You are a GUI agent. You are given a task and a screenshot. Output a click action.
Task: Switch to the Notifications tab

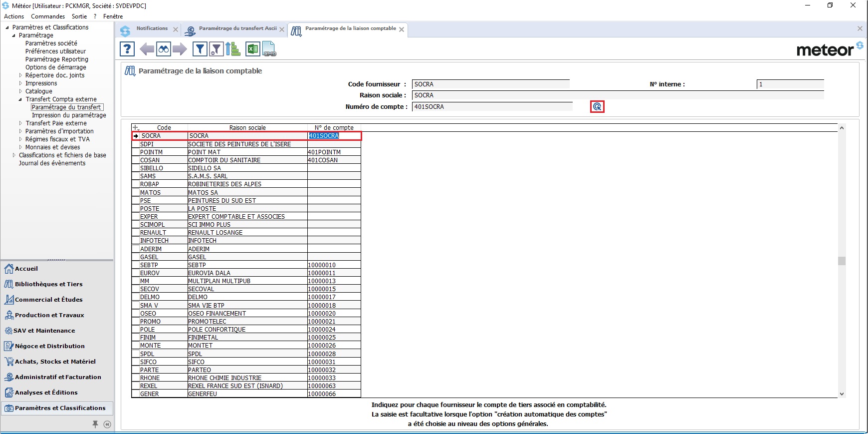tap(152, 28)
